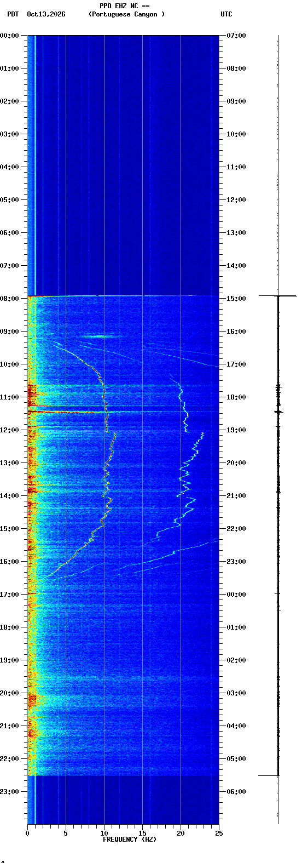The height and width of the screenshot is (868, 302).
Task: Click the 20:00 PDT time label
Action: tap(10, 693)
